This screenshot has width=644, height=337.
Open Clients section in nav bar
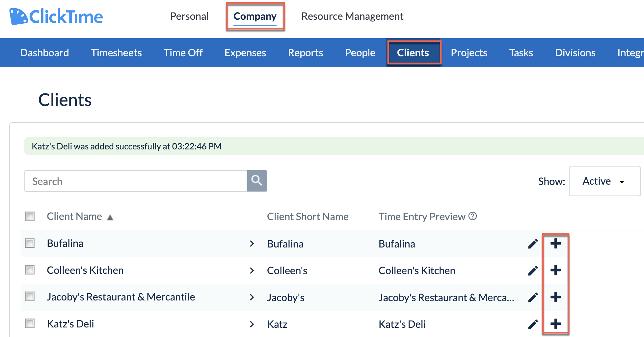(413, 53)
